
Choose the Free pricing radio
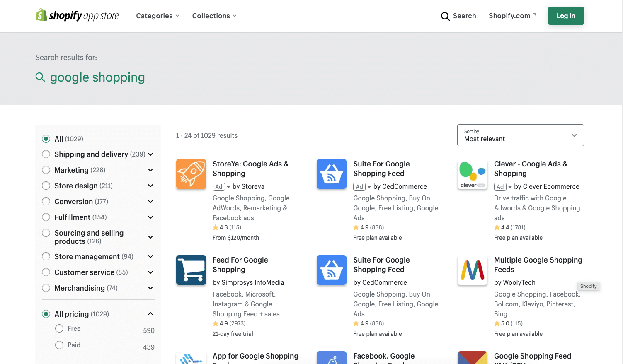(x=59, y=328)
